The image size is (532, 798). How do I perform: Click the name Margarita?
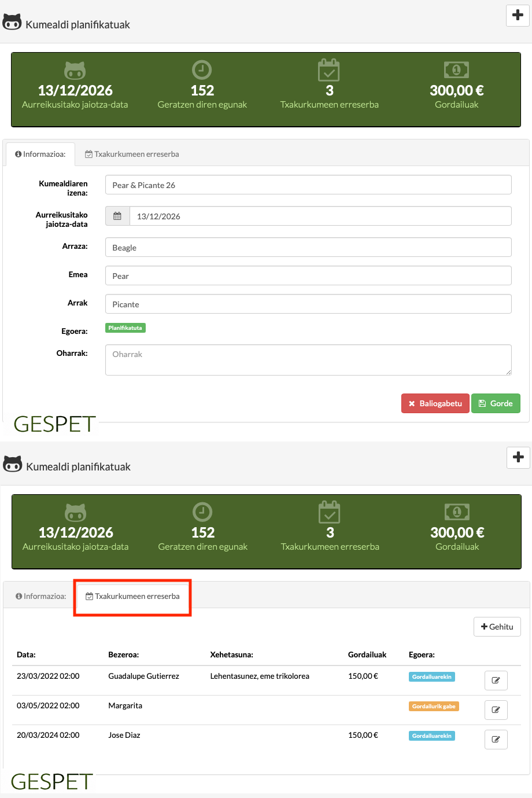pyautogui.click(x=125, y=705)
